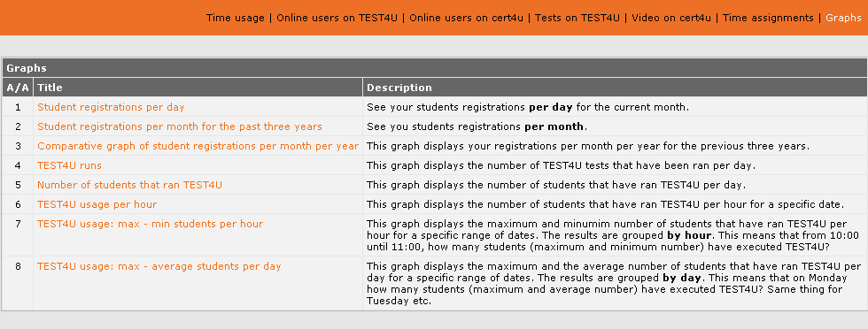Go to Online users on TEST4U
Image resolution: width=868 pixels, height=329 pixels.
pyautogui.click(x=337, y=18)
